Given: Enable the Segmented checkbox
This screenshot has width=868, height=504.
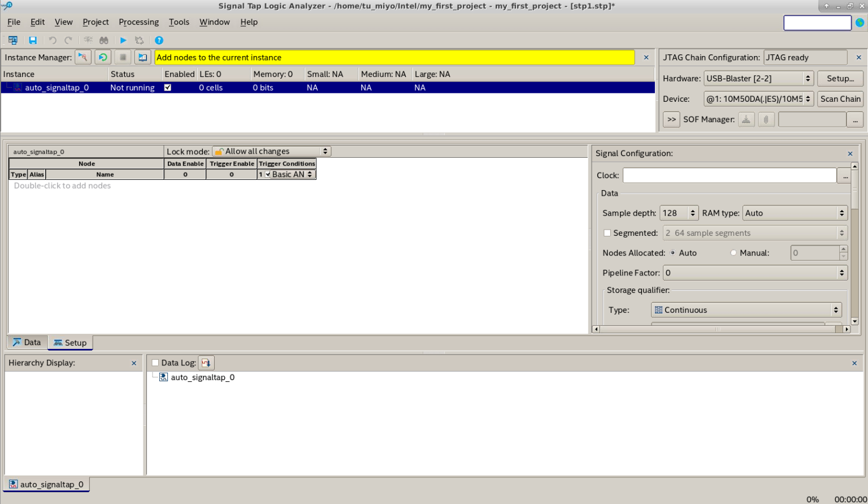Looking at the screenshot, I should tap(607, 233).
